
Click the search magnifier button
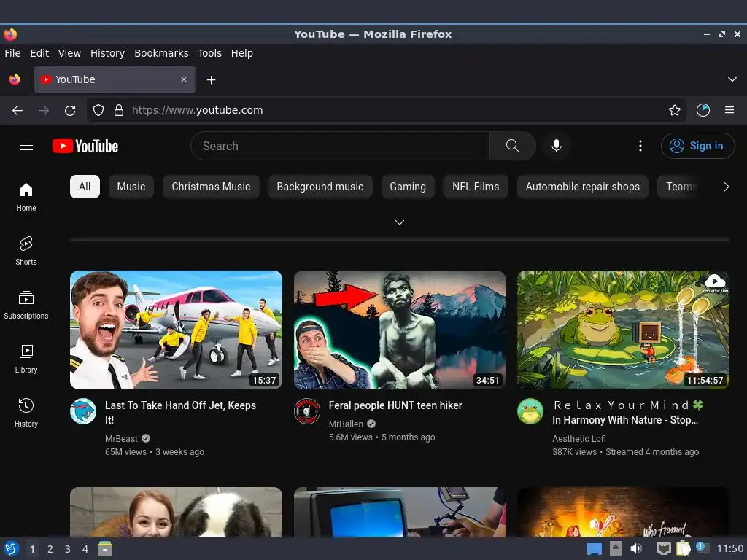pos(512,146)
